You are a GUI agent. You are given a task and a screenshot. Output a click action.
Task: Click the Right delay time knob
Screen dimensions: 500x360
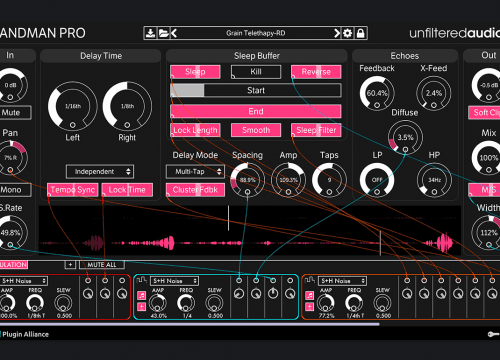tap(127, 106)
